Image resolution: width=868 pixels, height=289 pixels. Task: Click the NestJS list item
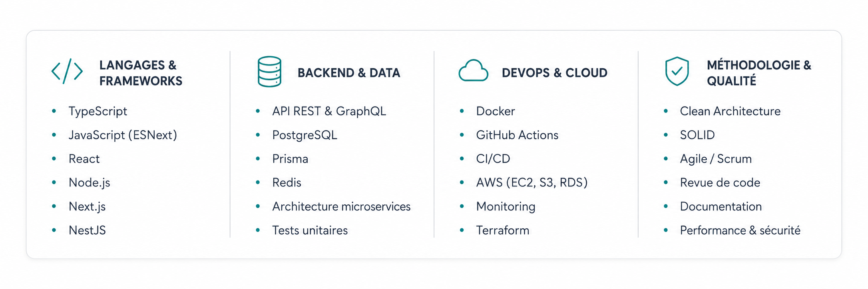pyautogui.click(x=87, y=230)
